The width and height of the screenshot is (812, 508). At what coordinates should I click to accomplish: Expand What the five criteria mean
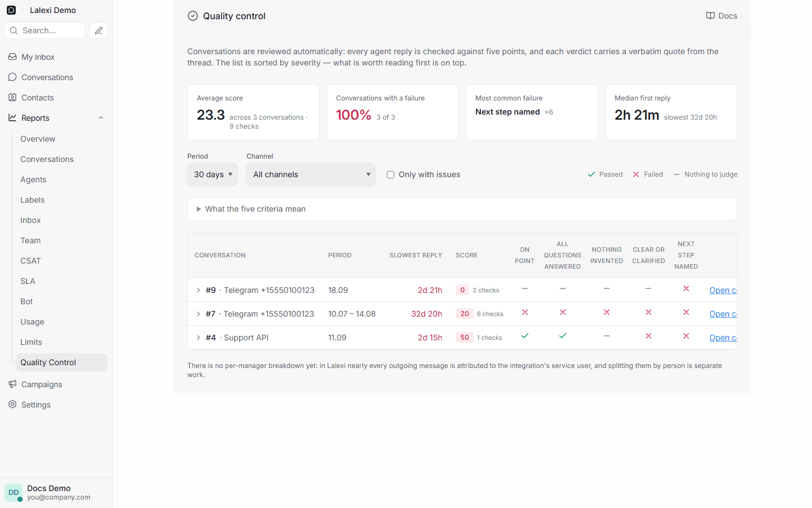click(462, 209)
